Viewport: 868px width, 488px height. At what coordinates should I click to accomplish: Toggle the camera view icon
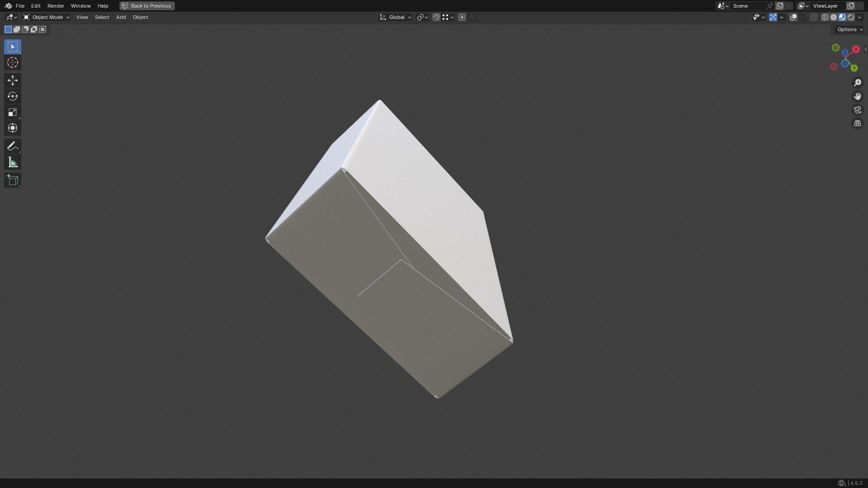tap(857, 110)
